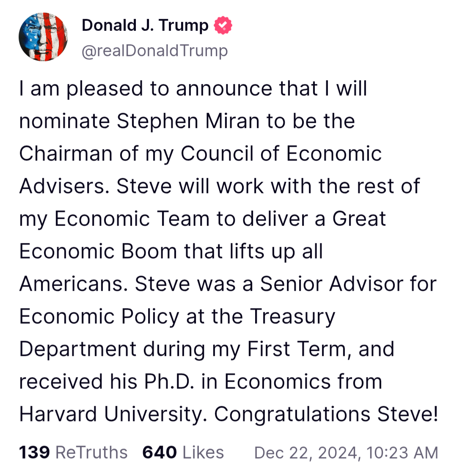Click the Harvard University text
Image resolution: width=457 pixels, height=476 pixels.
pyautogui.click(x=114, y=414)
